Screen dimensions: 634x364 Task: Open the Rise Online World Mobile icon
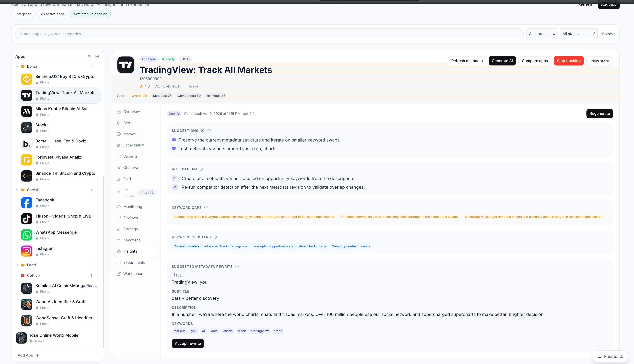coord(21,338)
